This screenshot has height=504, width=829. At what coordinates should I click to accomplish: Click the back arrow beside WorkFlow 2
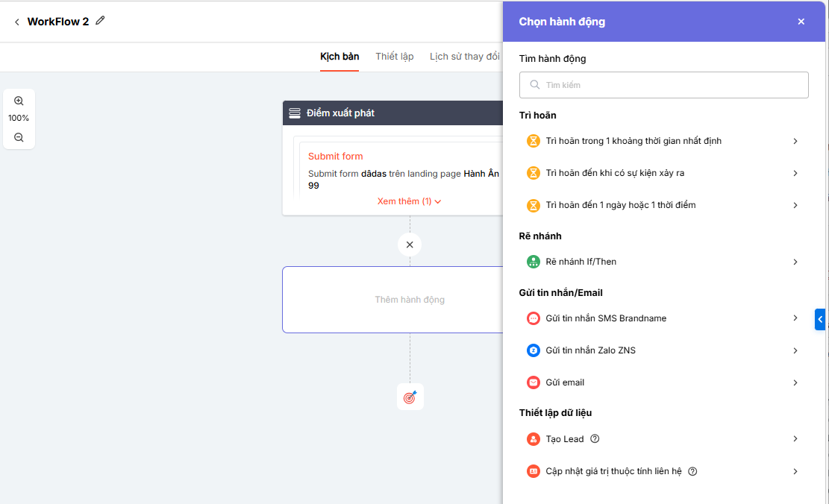[x=17, y=22]
